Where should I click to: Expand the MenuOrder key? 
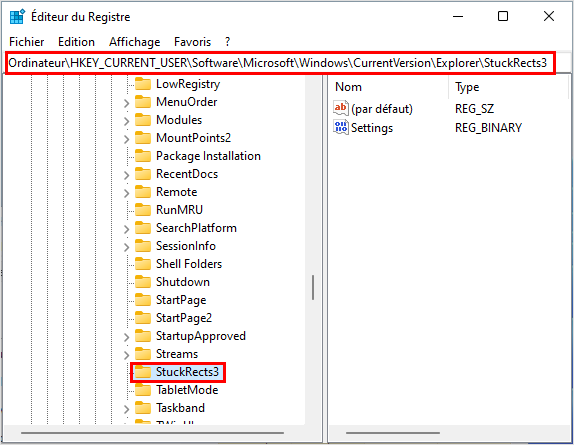[126, 103]
